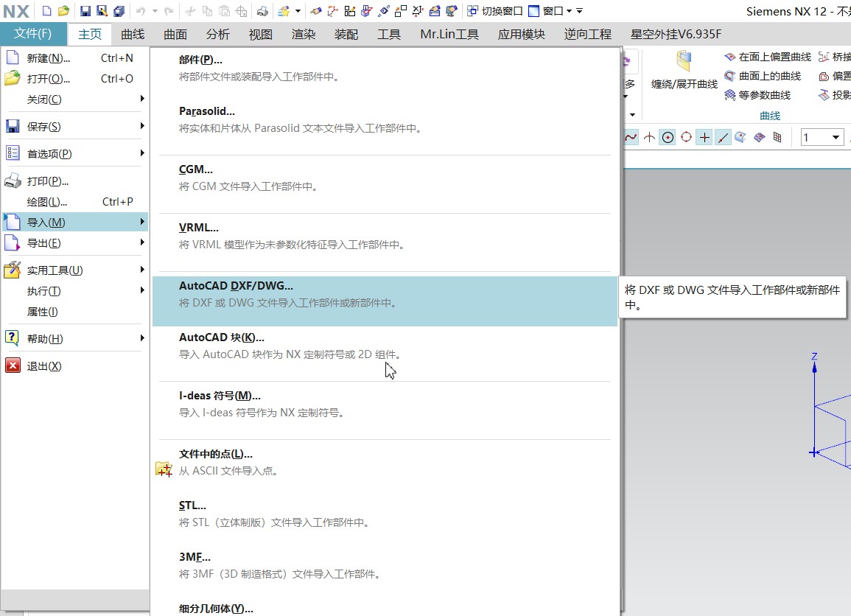
Task: Toggle the Point on Face snap option
Action: coord(740,137)
